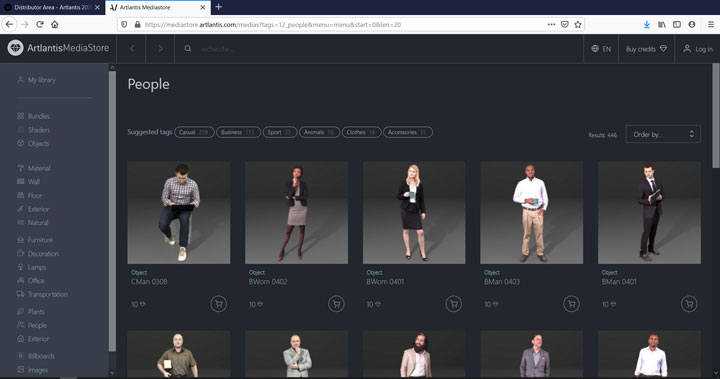This screenshot has height=379, width=720.
Task: Click tracking protection shield icon
Action: click(x=124, y=24)
